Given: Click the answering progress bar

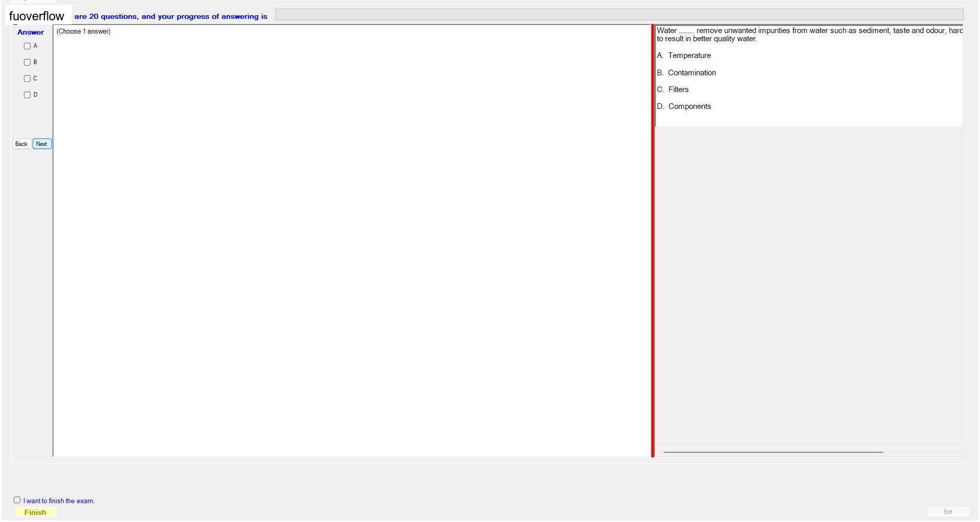Looking at the screenshot, I should click(619, 15).
